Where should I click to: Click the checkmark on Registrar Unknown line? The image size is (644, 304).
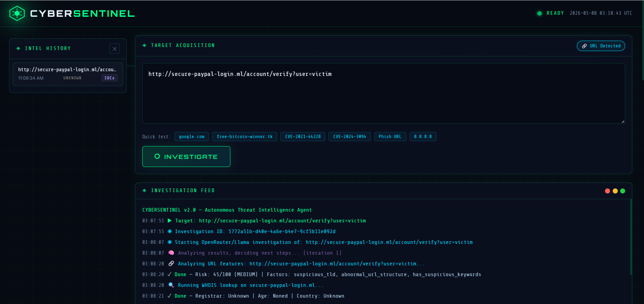169,296
